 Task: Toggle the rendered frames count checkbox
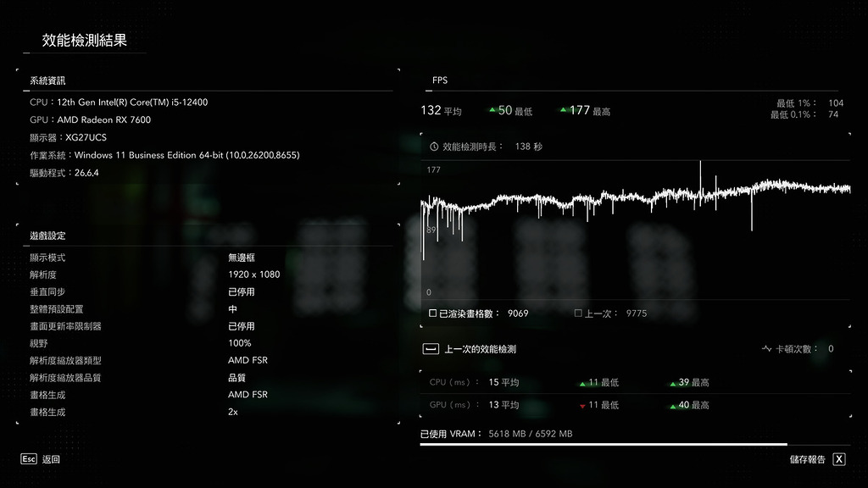click(x=433, y=313)
